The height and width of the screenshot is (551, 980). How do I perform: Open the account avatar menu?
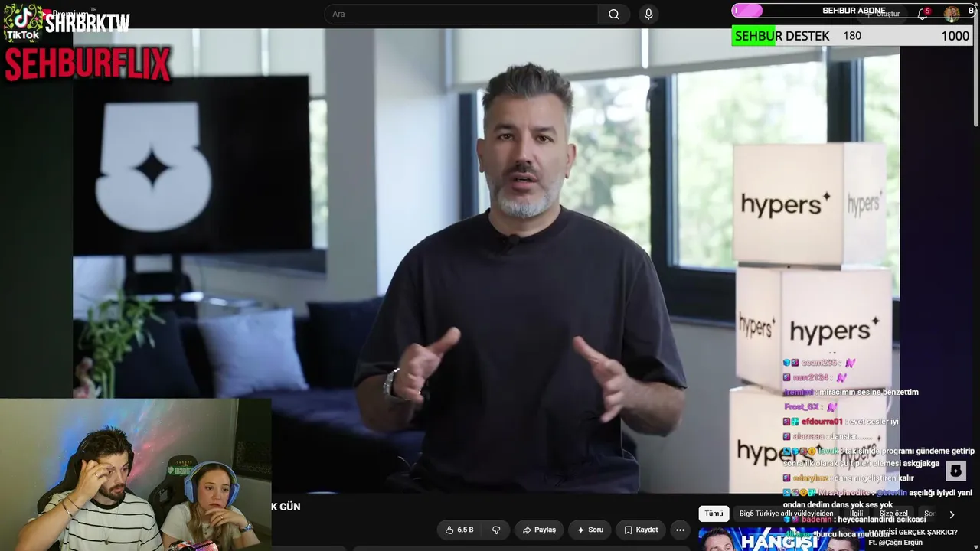click(952, 14)
